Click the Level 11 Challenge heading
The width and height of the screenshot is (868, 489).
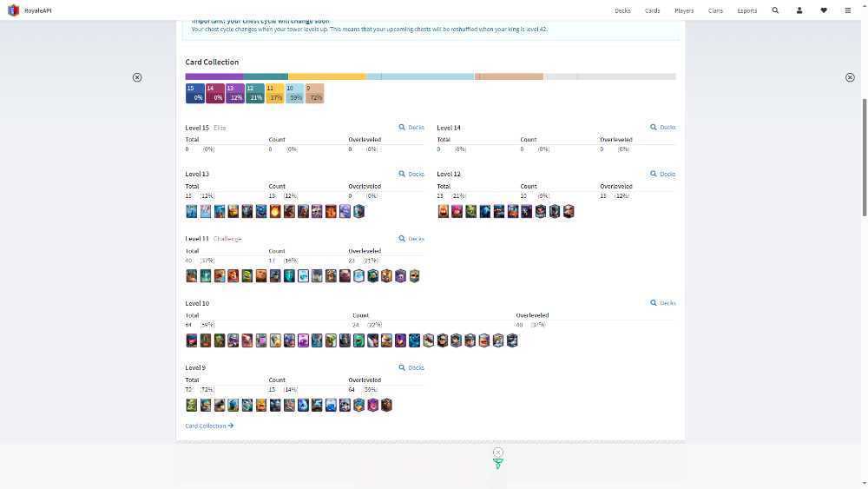tap(214, 239)
